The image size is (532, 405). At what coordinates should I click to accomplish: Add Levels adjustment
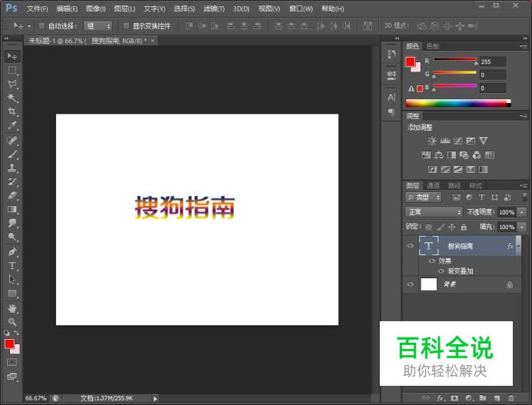click(x=445, y=141)
